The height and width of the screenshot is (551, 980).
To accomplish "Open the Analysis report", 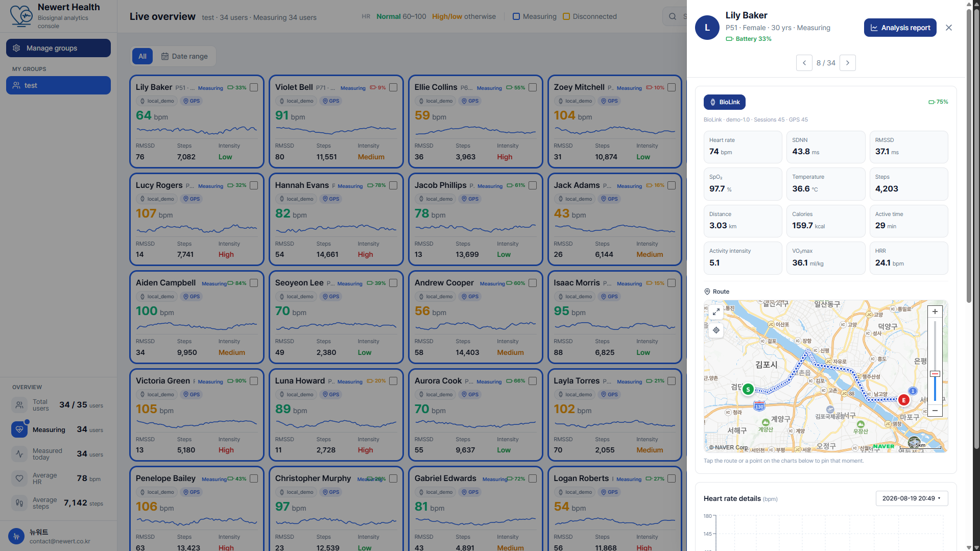I will 900,28.
